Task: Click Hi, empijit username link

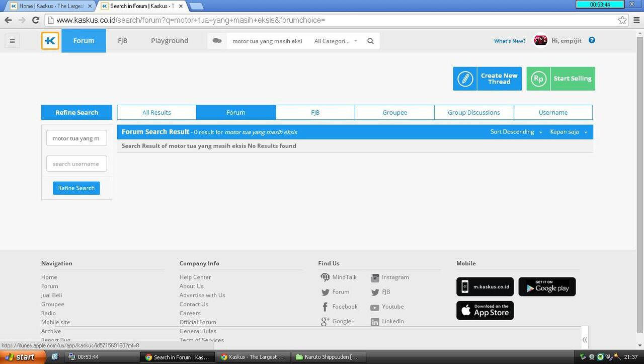Action: 567,41
